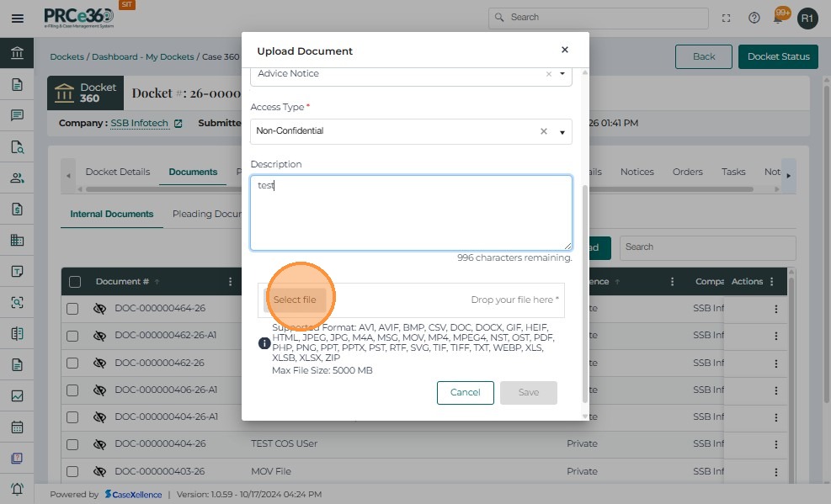Expand the Access Type dropdown arrow
The width and height of the screenshot is (831, 504).
click(x=562, y=132)
